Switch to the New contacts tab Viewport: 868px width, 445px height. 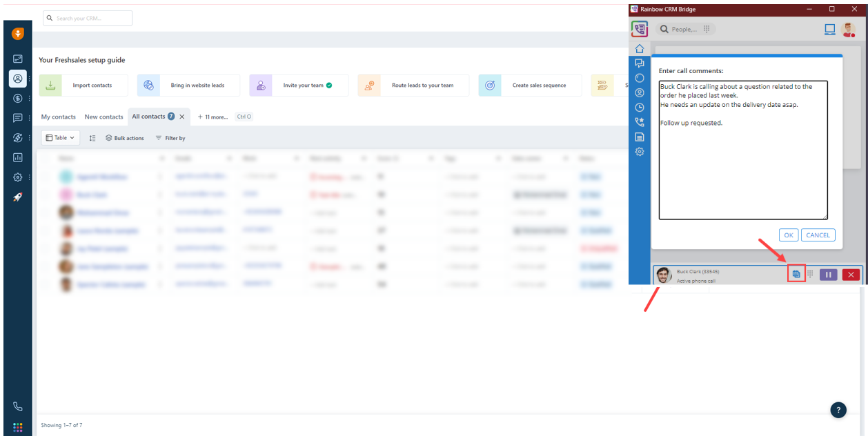click(103, 117)
